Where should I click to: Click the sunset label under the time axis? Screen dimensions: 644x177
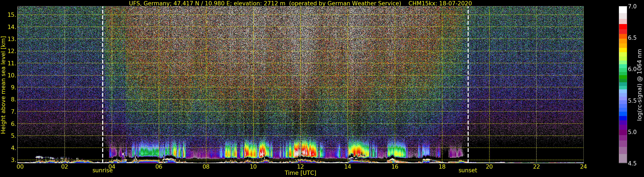pyautogui.click(x=468, y=171)
